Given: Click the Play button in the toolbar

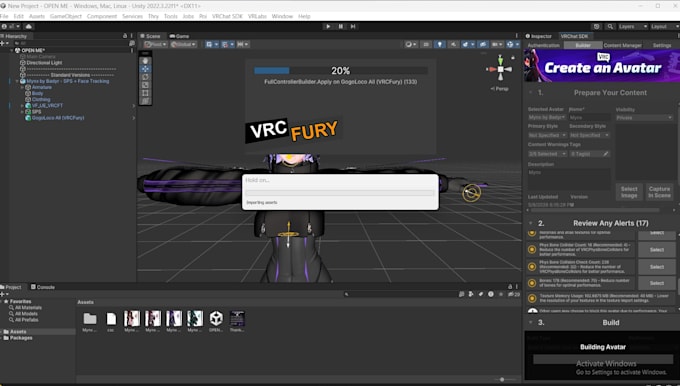Looking at the screenshot, I should (x=328, y=26).
